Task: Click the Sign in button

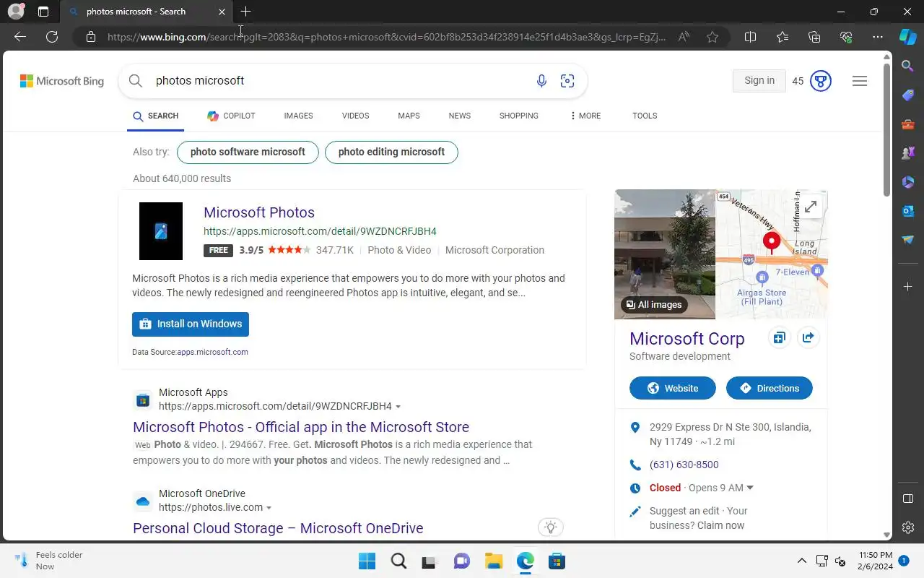Action: point(759,81)
